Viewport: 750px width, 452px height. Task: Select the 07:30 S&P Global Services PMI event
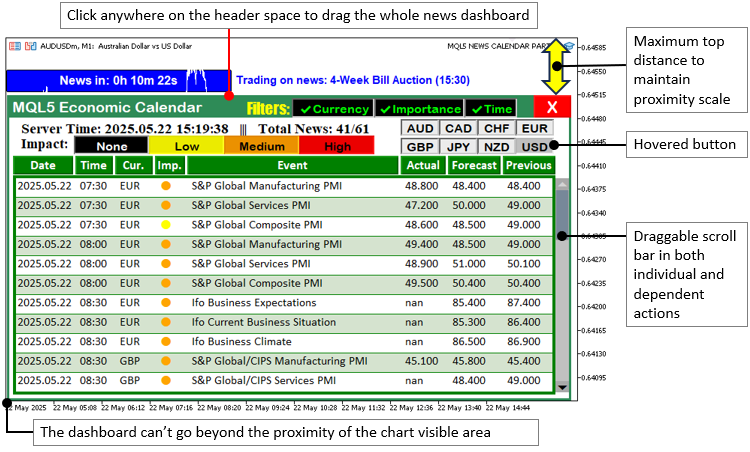(x=284, y=206)
